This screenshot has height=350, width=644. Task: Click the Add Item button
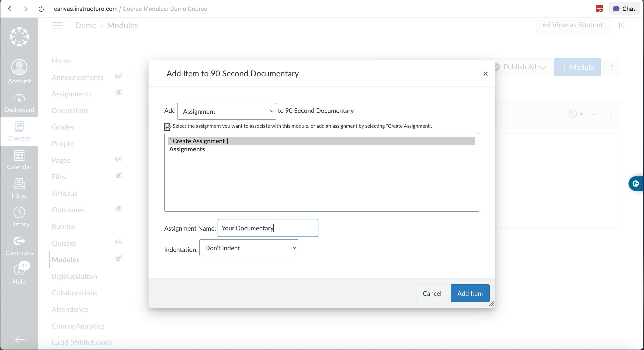pyautogui.click(x=470, y=293)
